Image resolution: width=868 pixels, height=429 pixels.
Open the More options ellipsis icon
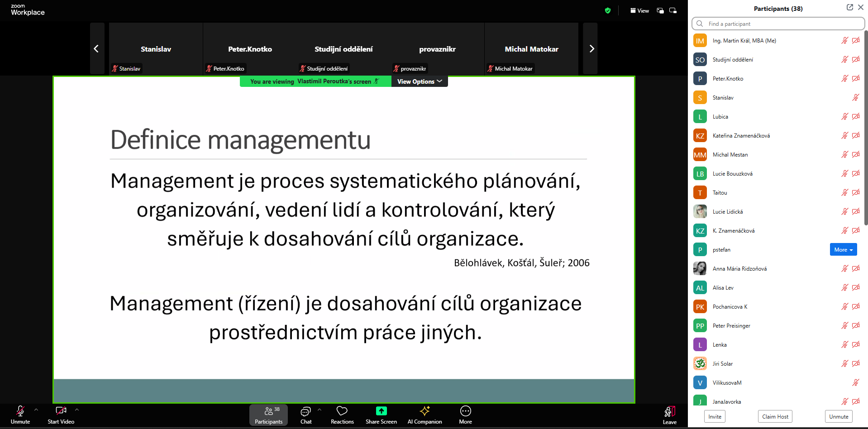[x=465, y=411]
